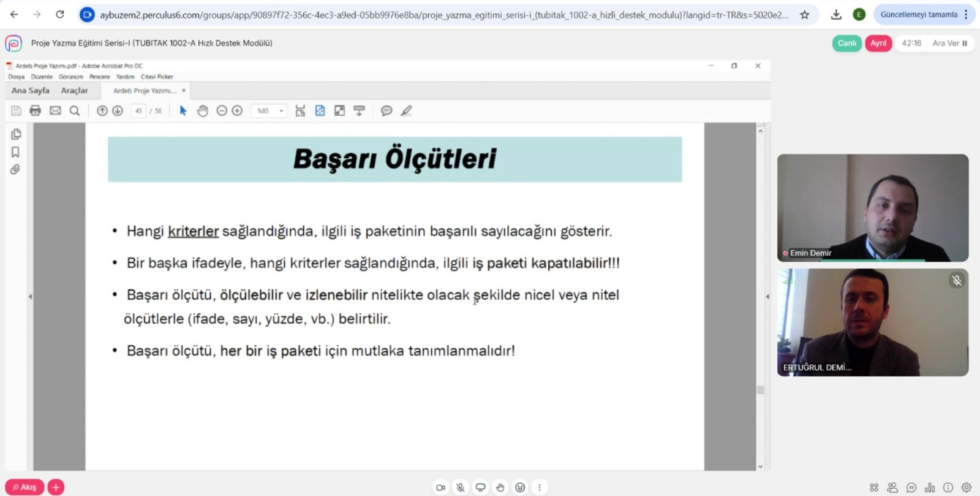The image size is (980, 496).
Task: Go to next page with down arrow
Action: pos(118,110)
